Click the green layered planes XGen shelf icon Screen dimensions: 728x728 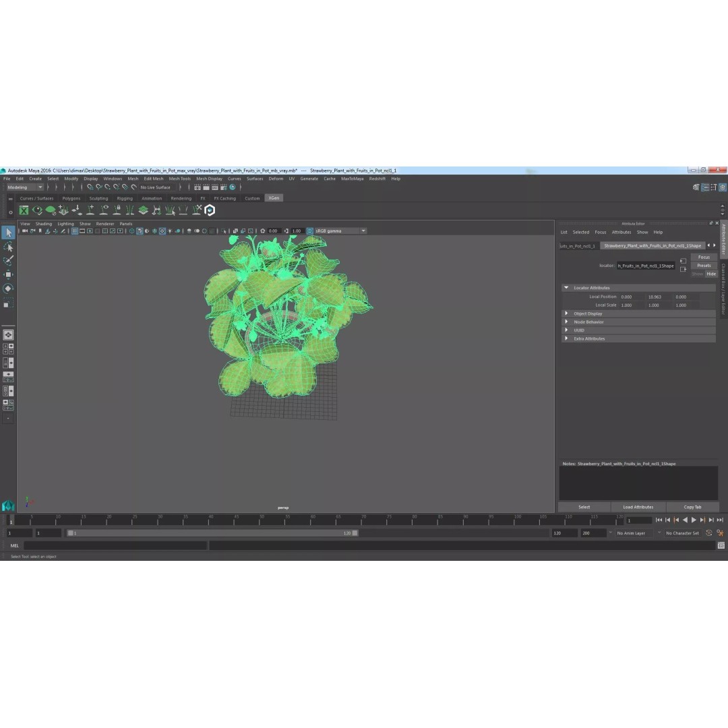pyautogui.click(x=144, y=210)
